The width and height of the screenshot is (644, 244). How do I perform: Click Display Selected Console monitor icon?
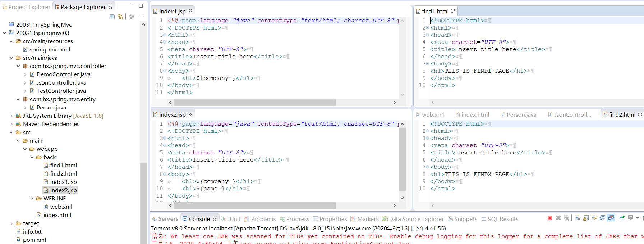pos(631,218)
